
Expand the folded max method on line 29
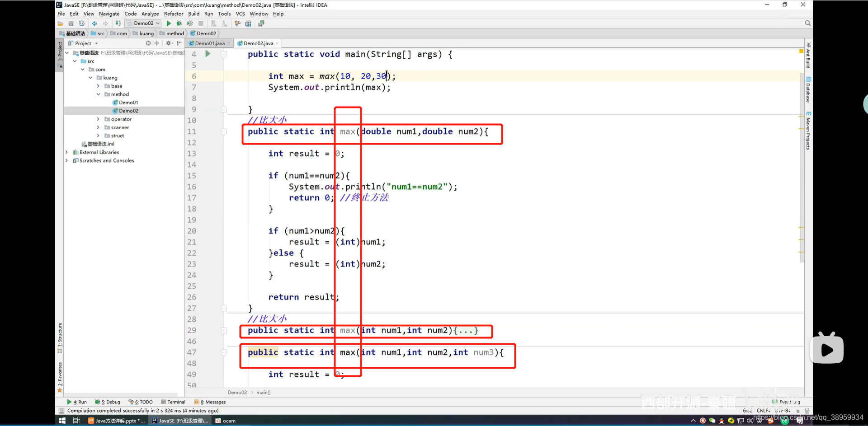tap(224, 330)
